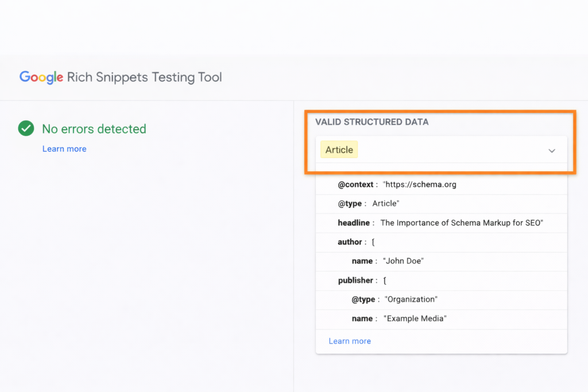The height and width of the screenshot is (392, 588).
Task: Click the green letter in the Google logo
Action: point(56,77)
